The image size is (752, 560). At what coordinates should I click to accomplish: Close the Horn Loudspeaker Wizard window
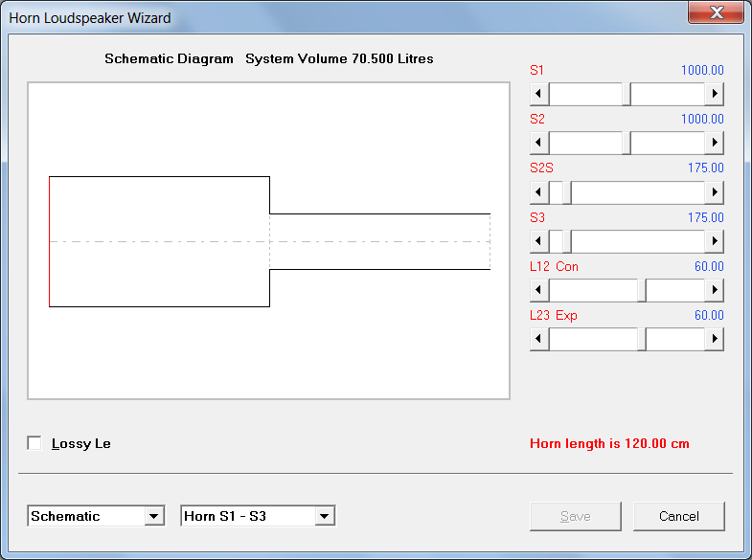pyautogui.click(x=716, y=12)
